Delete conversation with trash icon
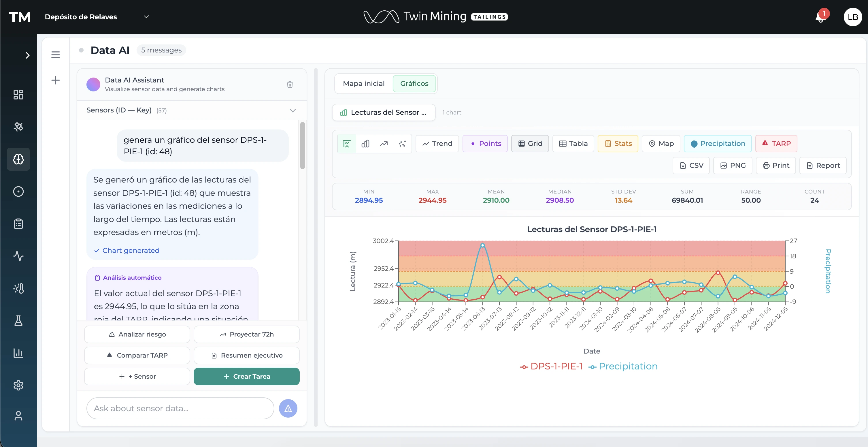Image resolution: width=868 pixels, height=447 pixels. (290, 84)
